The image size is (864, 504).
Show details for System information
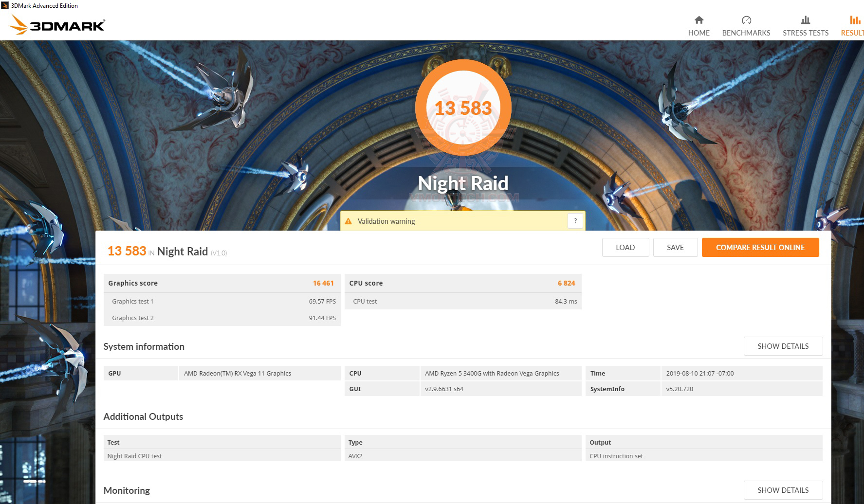783,346
